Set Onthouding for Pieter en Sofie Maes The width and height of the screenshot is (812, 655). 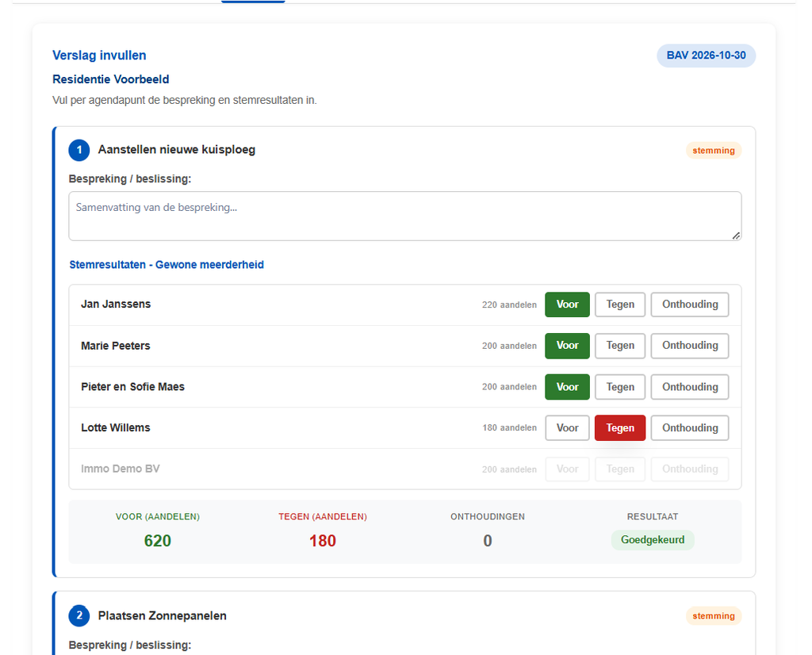point(690,387)
